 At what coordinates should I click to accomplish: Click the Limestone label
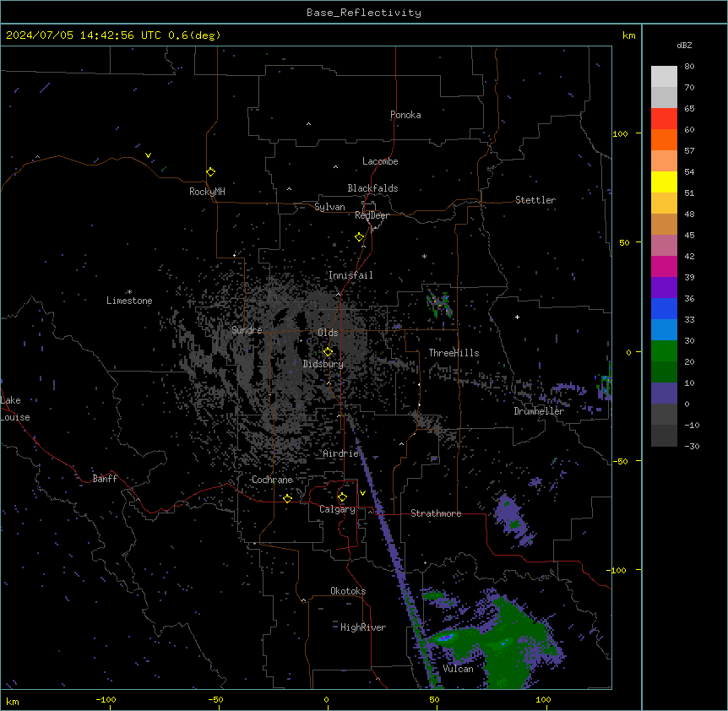[x=129, y=301]
